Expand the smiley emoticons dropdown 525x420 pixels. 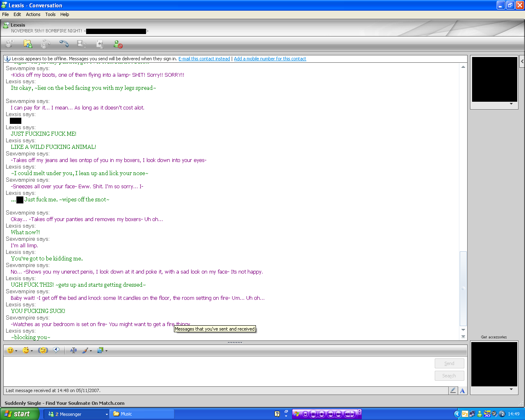(x=16, y=351)
